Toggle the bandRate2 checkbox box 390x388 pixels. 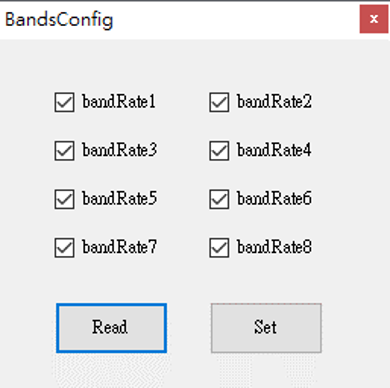219,102
